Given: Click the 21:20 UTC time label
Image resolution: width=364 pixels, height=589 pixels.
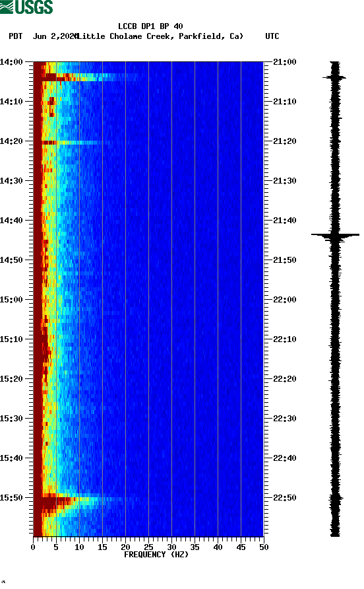Looking at the screenshot, I should pyautogui.click(x=285, y=141).
